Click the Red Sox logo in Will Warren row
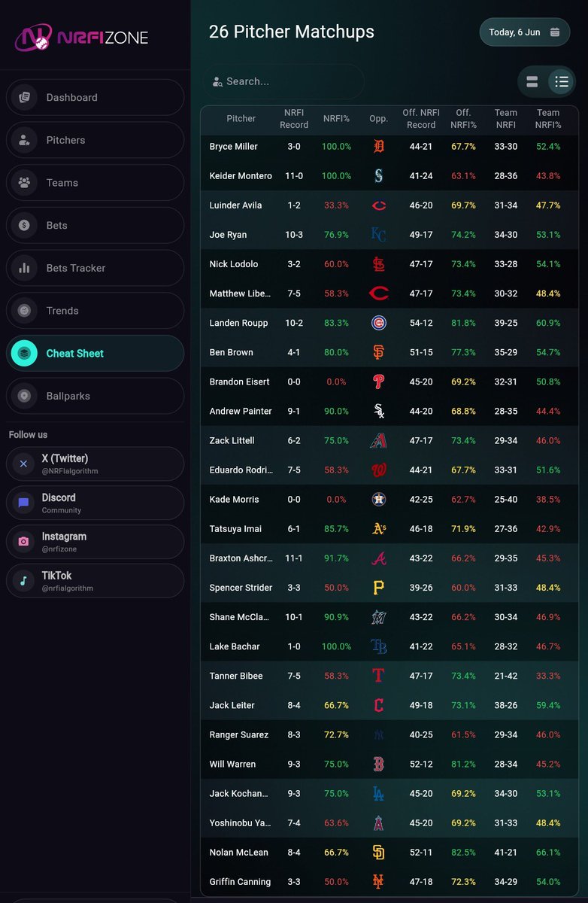588x903 pixels. [x=378, y=764]
